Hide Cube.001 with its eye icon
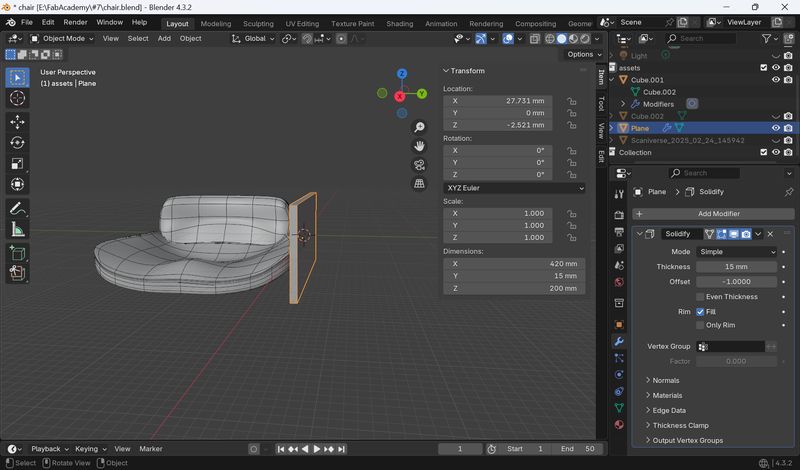The width and height of the screenshot is (800, 470). click(x=776, y=80)
